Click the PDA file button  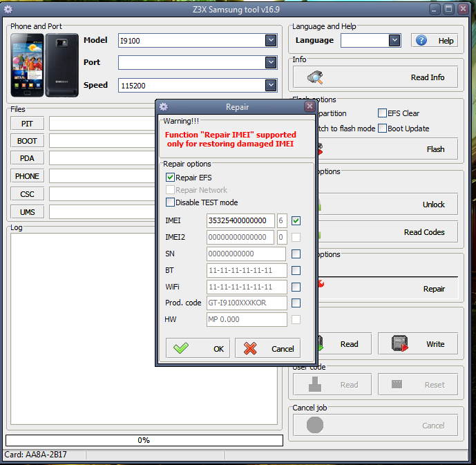(28, 158)
